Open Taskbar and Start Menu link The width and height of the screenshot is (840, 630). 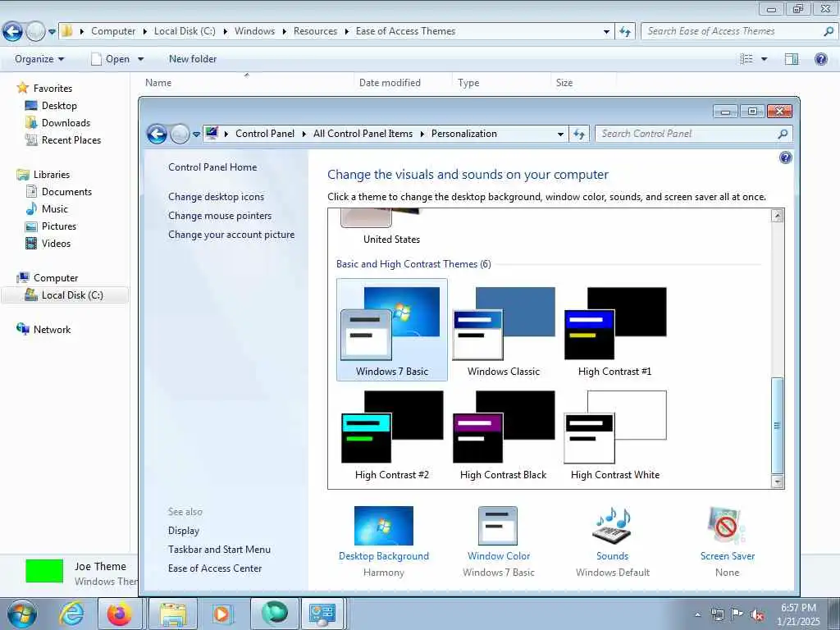pyautogui.click(x=219, y=549)
